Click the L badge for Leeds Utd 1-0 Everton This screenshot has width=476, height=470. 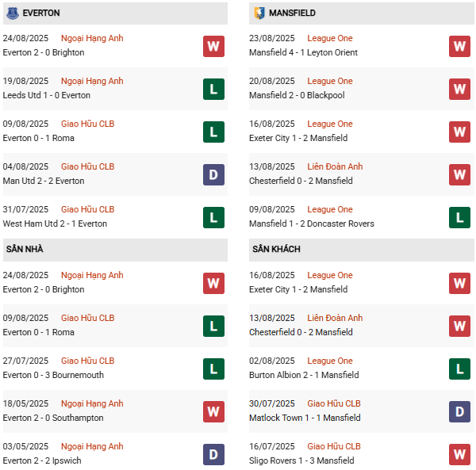pyautogui.click(x=213, y=89)
